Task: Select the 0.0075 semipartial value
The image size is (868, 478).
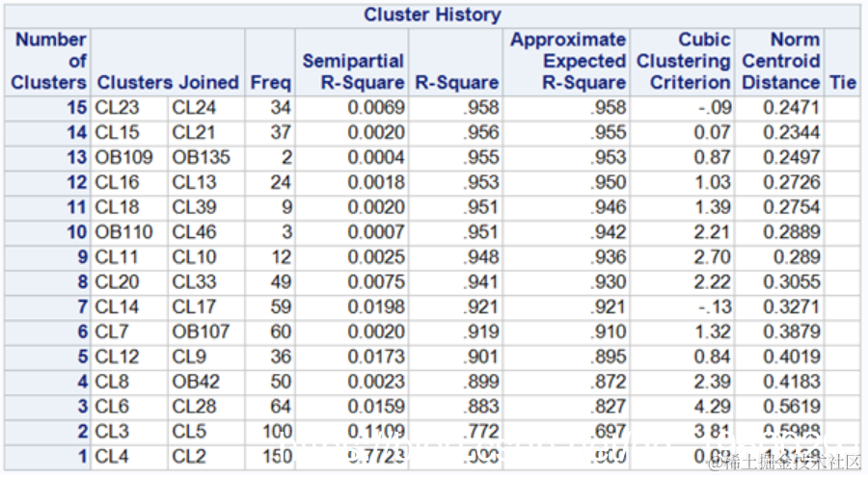Action: (x=376, y=282)
